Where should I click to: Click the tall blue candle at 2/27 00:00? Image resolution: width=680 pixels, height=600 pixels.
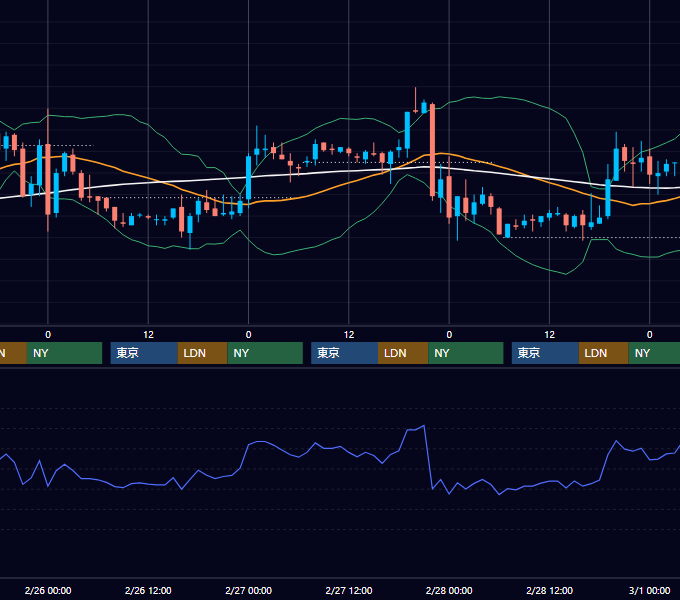point(248,178)
